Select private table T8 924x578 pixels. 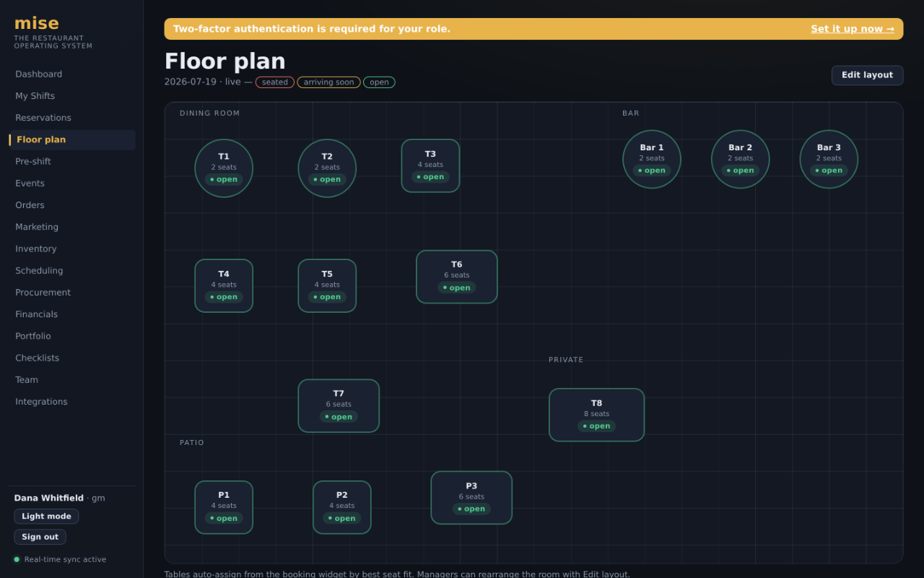pos(596,415)
